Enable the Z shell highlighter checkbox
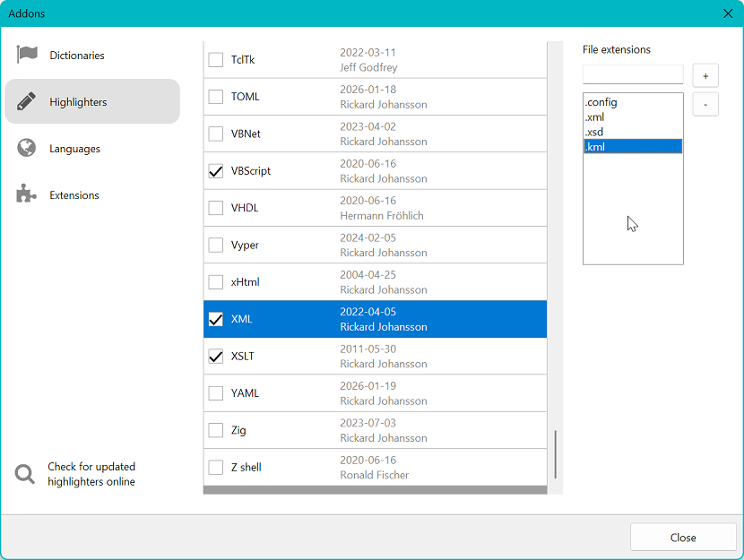The height and width of the screenshot is (560, 744). [216, 467]
